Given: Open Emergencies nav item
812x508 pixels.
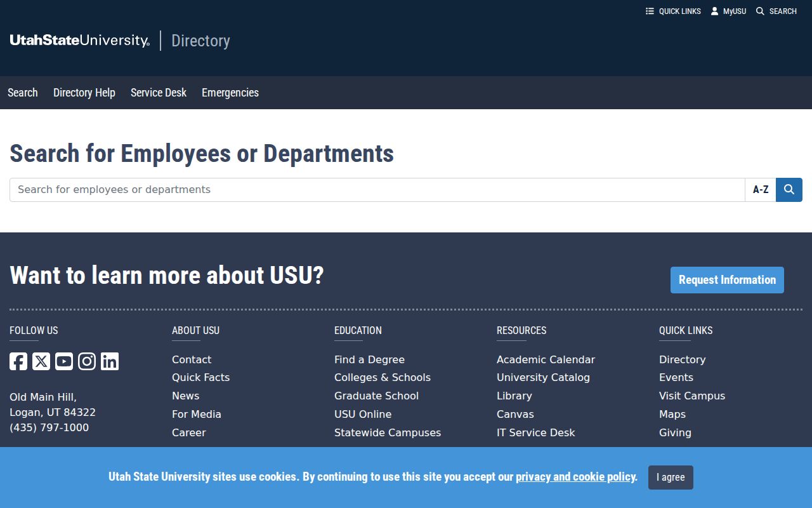Looking at the screenshot, I should [x=230, y=93].
